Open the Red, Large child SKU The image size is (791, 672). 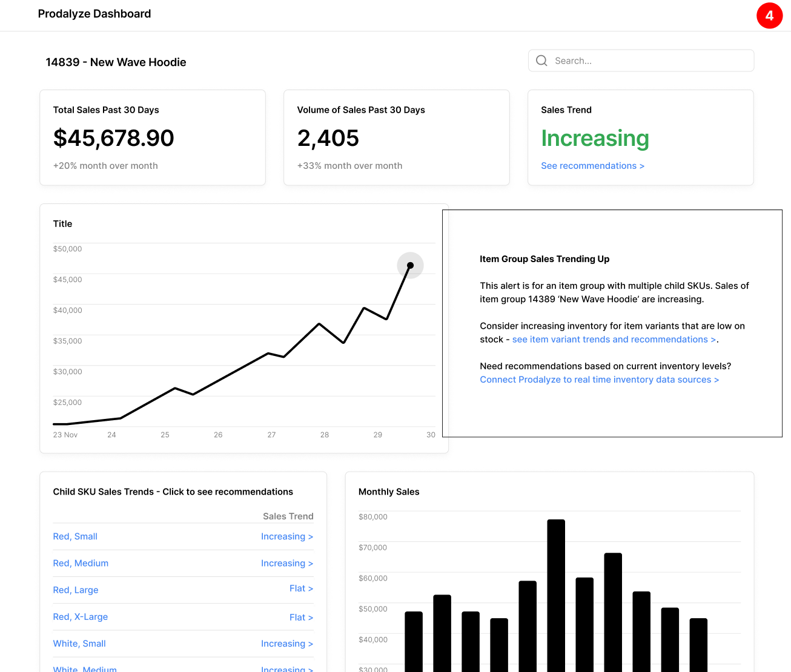pyautogui.click(x=76, y=590)
